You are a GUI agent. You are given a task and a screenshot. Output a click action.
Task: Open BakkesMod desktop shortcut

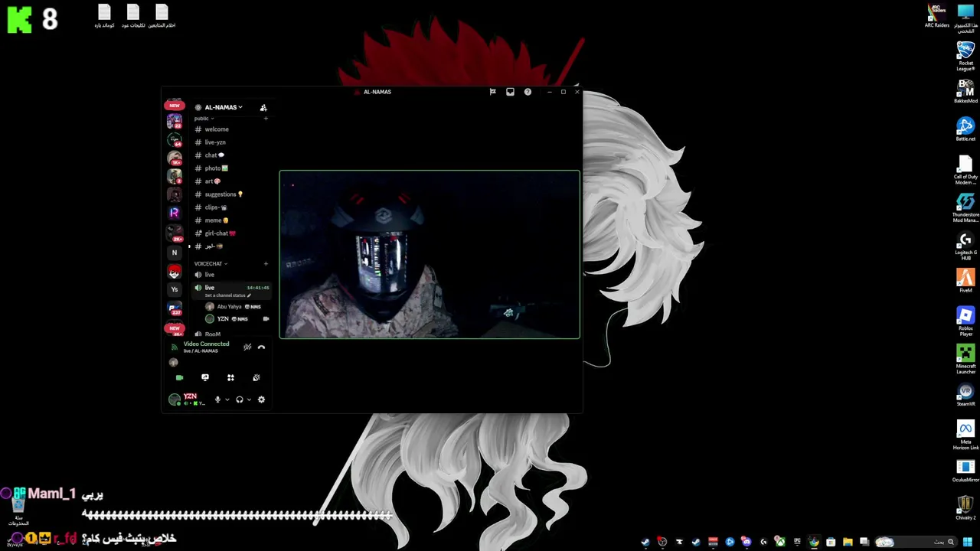click(965, 92)
